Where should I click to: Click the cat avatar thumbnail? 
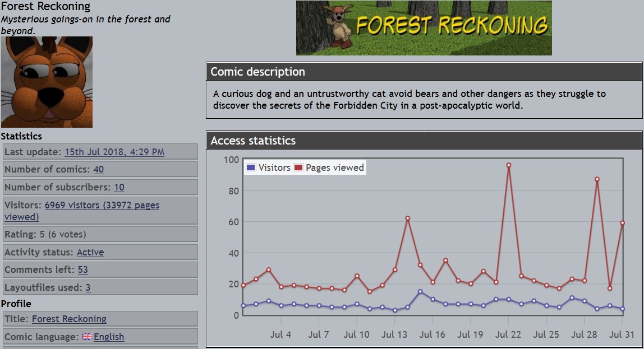(x=47, y=82)
